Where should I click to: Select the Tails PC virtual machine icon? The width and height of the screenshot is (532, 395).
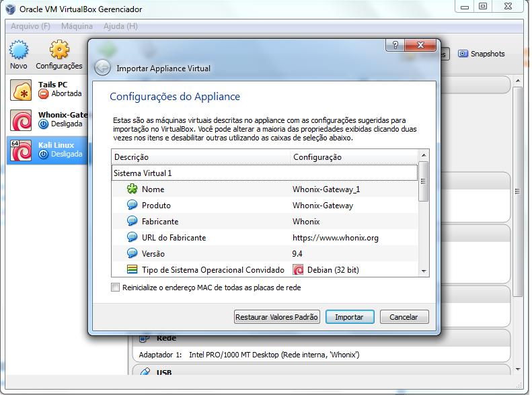pos(22,89)
